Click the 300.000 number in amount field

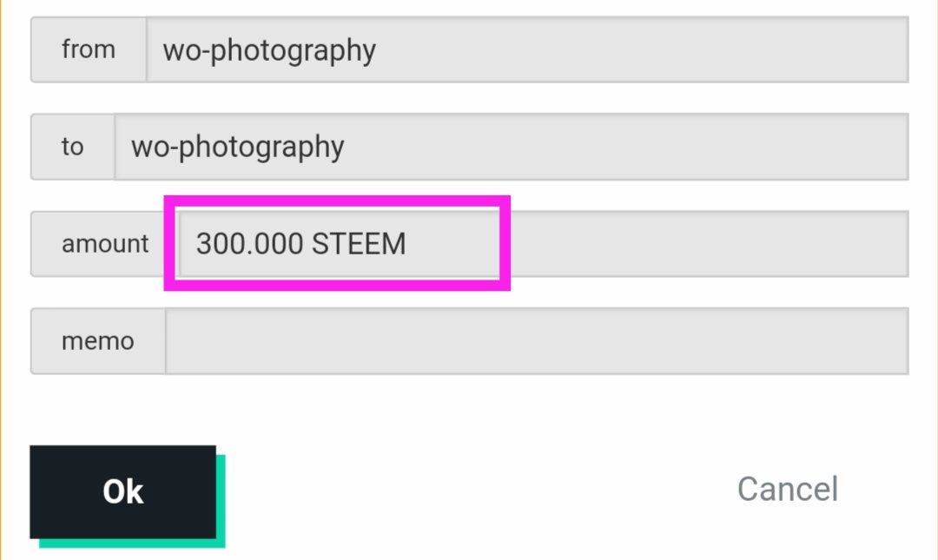tap(249, 243)
